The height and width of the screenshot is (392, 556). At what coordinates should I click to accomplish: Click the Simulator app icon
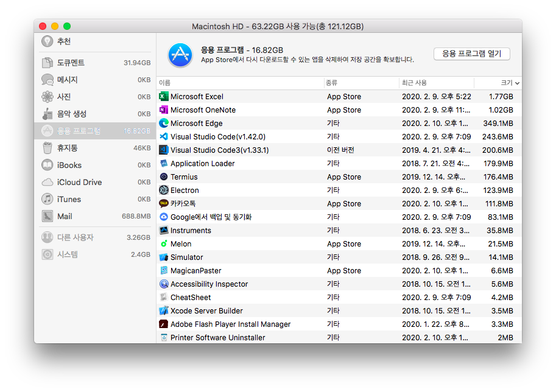(x=163, y=257)
